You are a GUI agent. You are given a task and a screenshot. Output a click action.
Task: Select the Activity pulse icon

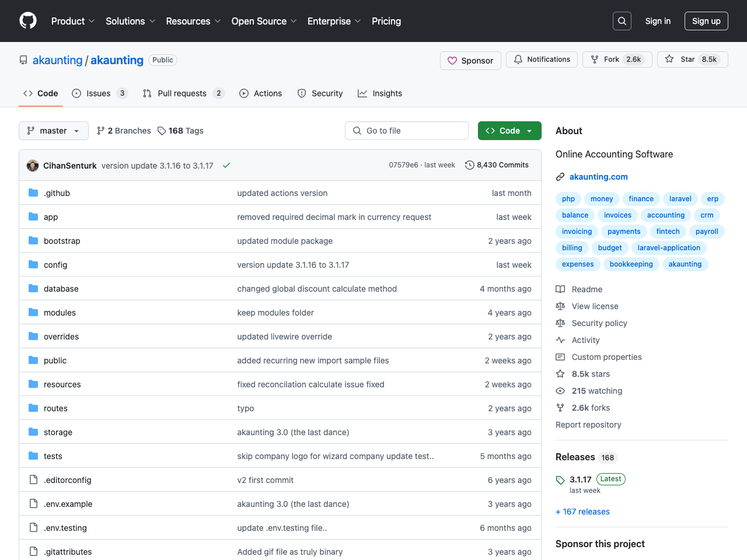[560, 340]
